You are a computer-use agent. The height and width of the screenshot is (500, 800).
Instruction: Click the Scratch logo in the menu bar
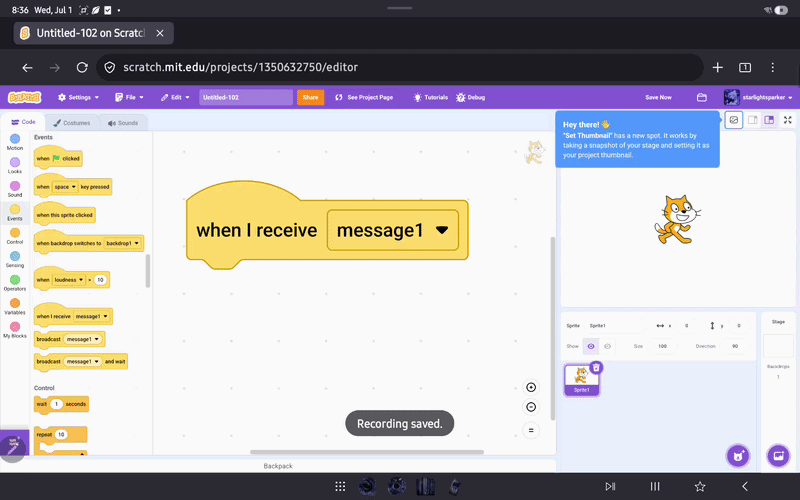[24, 97]
